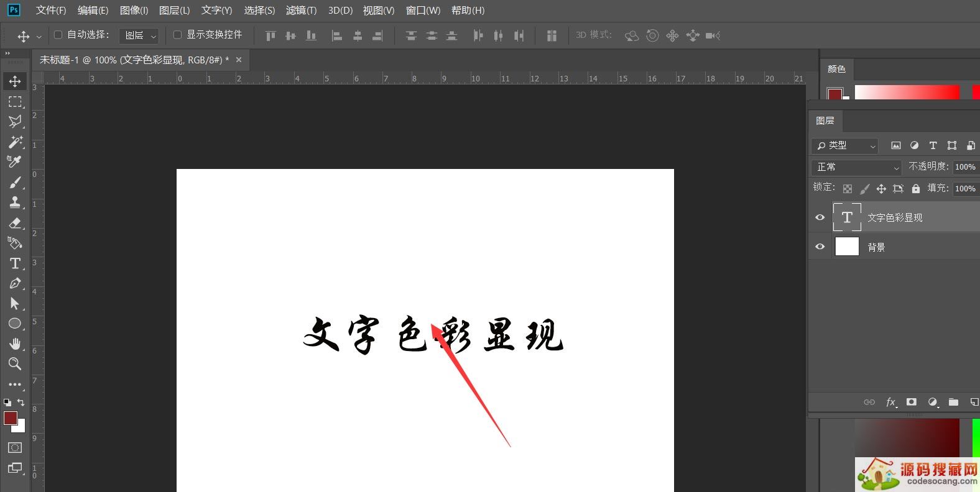The image size is (980, 492).
Task: Toggle lock transparent pixels
Action: tap(848, 188)
